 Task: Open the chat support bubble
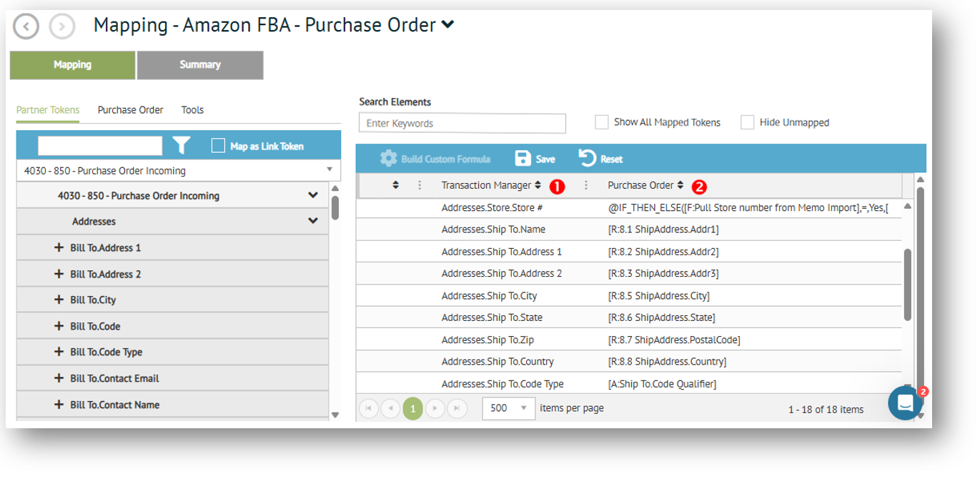(x=905, y=403)
